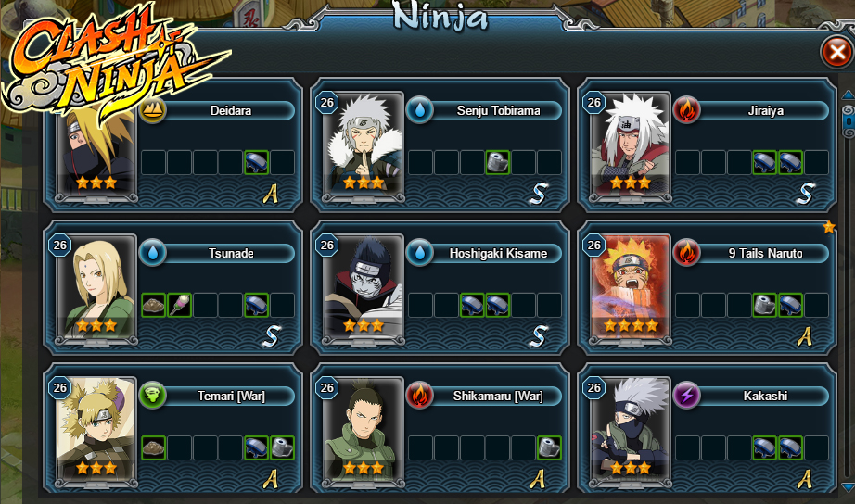Close the Ninja panel with red X
The height and width of the screenshot is (504, 855).
836,52
